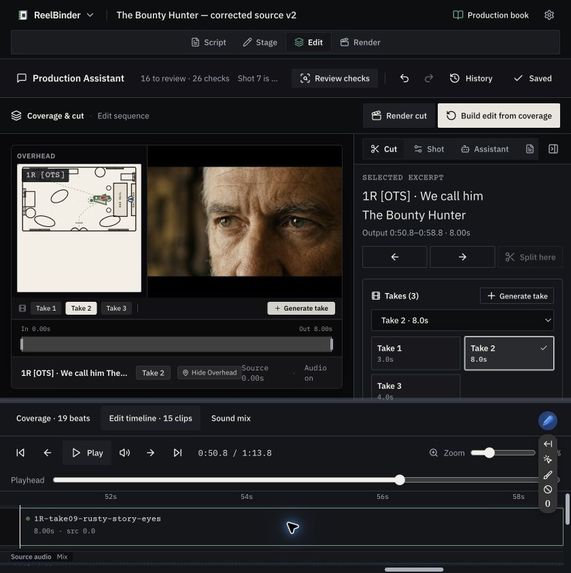Undo the last action
This screenshot has height=573, width=571.
[404, 78]
